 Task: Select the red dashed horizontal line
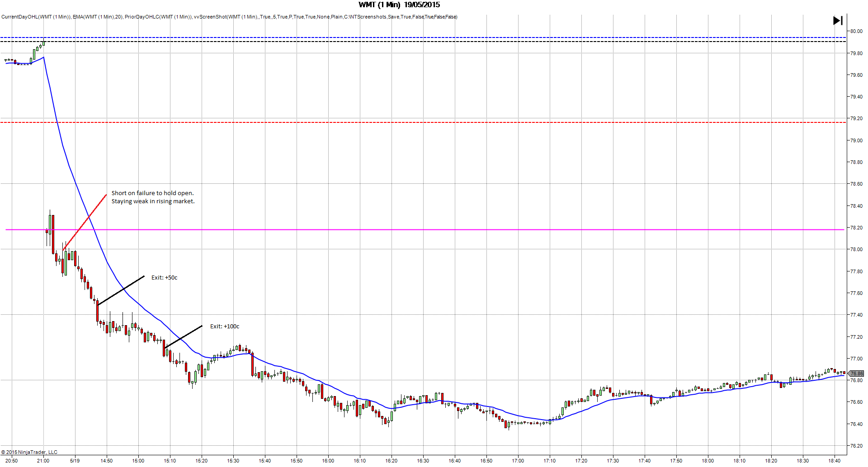click(x=423, y=122)
